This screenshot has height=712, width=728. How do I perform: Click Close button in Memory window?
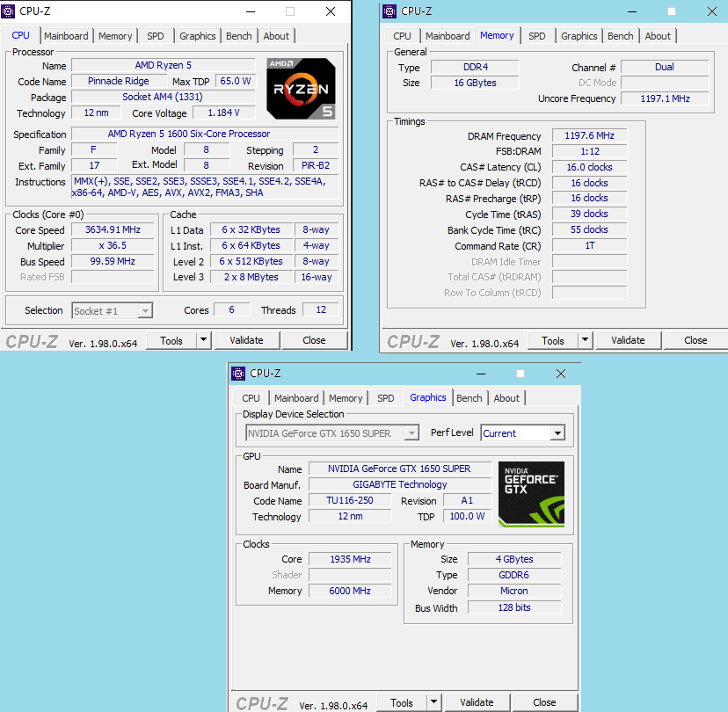pyautogui.click(x=695, y=340)
